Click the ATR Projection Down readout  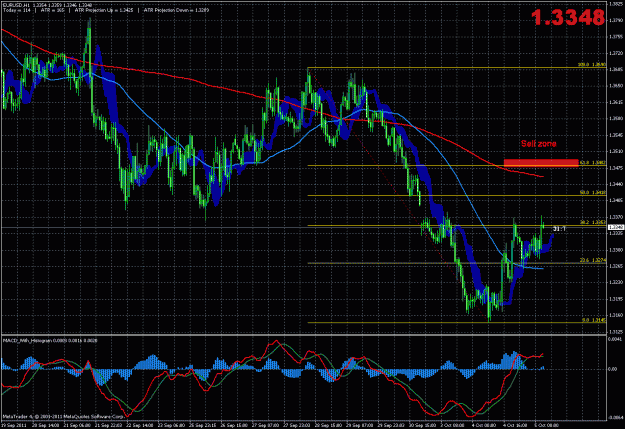[x=176, y=10]
